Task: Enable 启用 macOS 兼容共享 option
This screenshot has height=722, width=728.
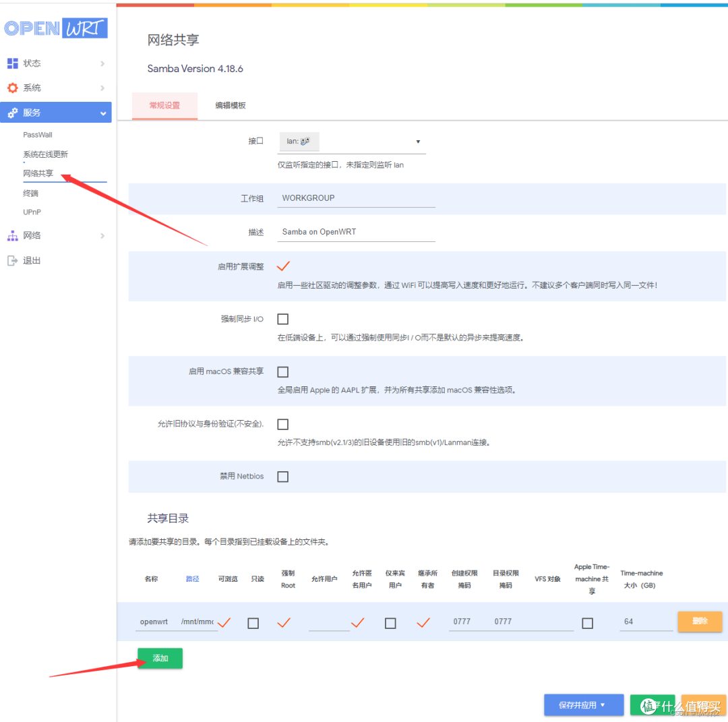Action: click(282, 371)
